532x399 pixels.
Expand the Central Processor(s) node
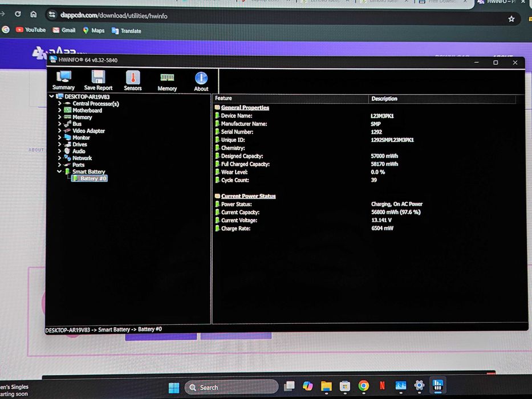coord(60,103)
